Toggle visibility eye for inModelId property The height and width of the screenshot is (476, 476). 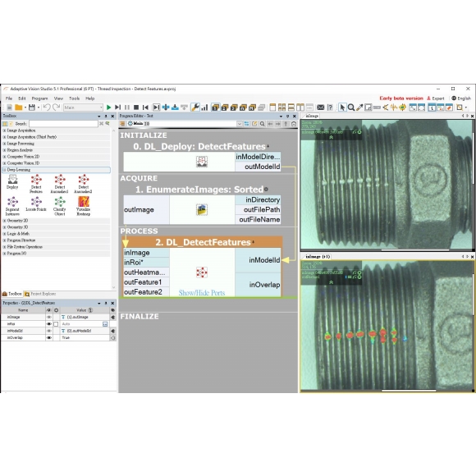(49, 331)
